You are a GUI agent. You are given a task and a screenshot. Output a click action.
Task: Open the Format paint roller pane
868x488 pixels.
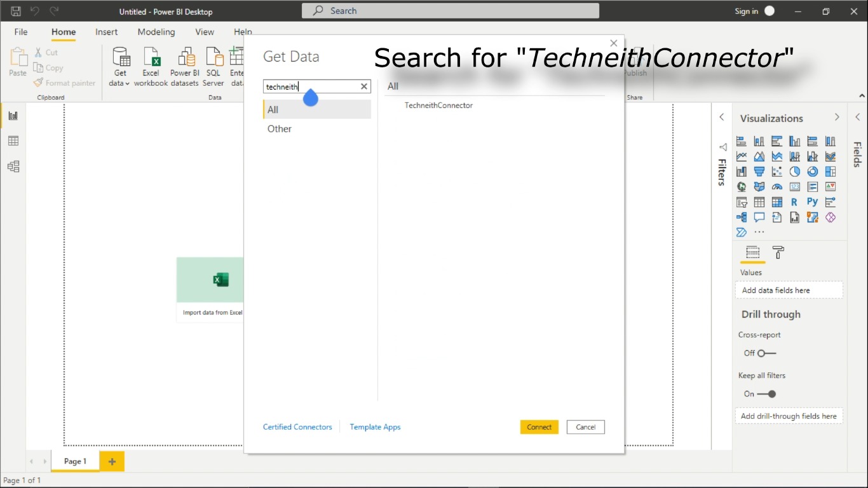pyautogui.click(x=778, y=252)
